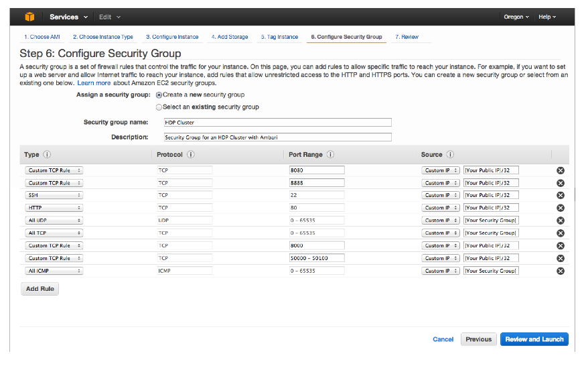Open the SSH rule type dropdown

[x=54, y=195]
